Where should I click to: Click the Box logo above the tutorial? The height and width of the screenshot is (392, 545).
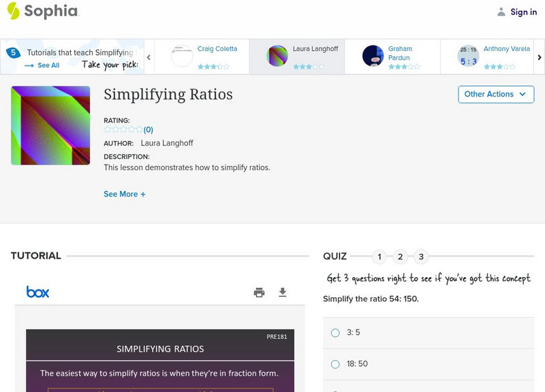(38, 291)
